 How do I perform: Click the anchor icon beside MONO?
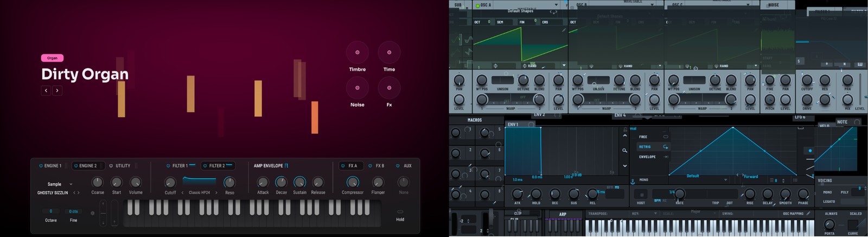(633, 180)
